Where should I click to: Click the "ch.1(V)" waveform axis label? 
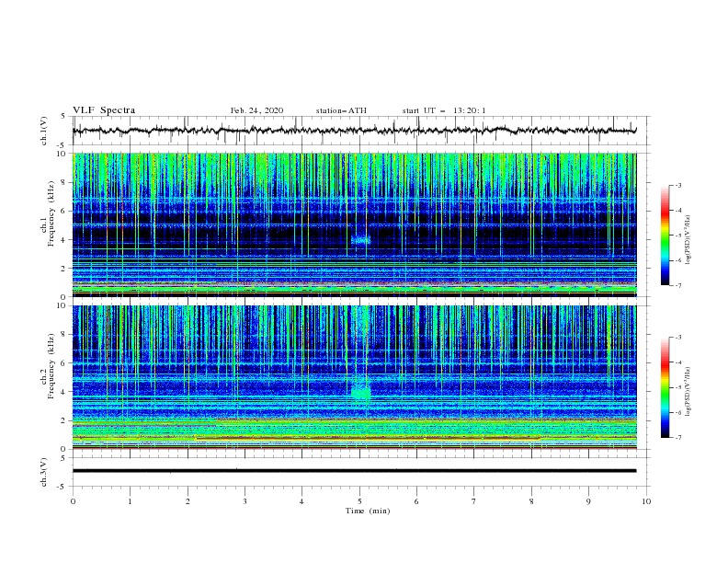(44, 131)
